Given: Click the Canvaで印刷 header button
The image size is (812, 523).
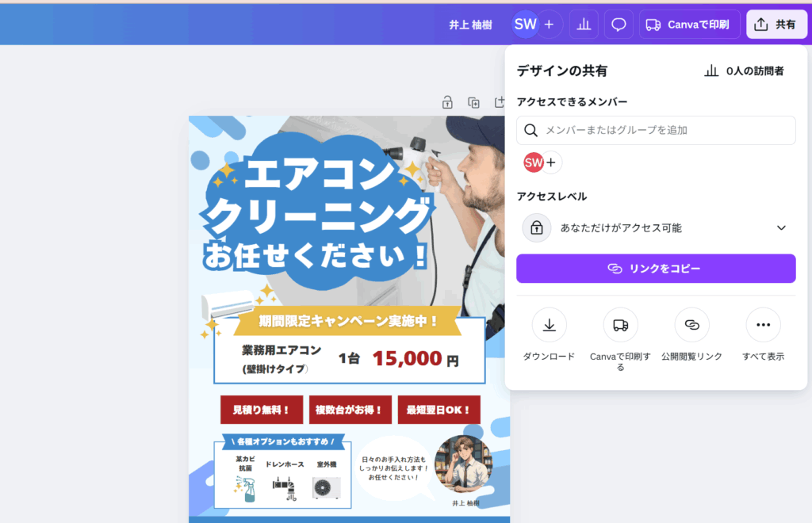Looking at the screenshot, I should click(x=689, y=25).
